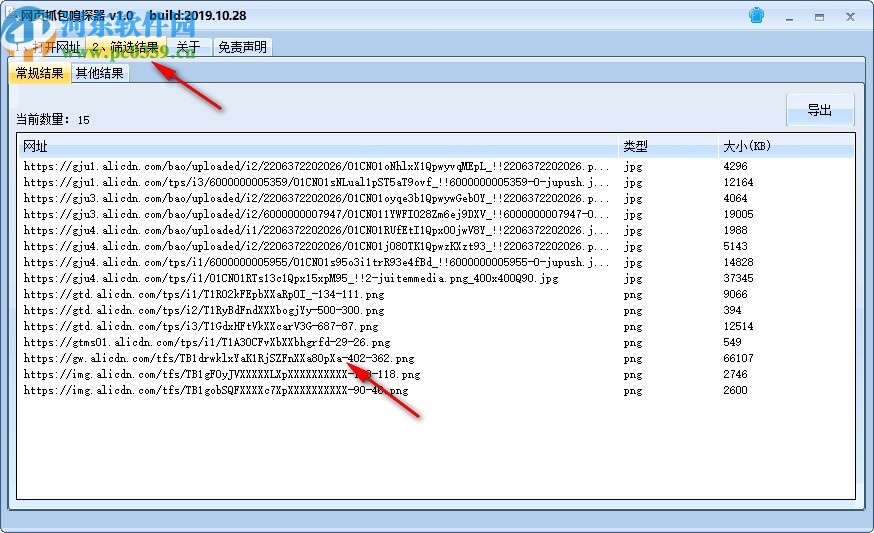Click the size value 37345
This screenshot has height=533, width=874.
click(738, 278)
